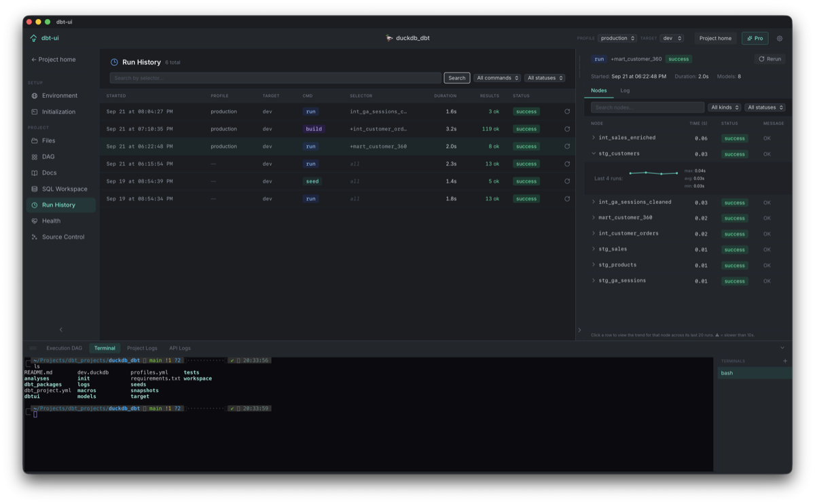Switch to the Log tab
The image size is (815, 504).
click(625, 90)
